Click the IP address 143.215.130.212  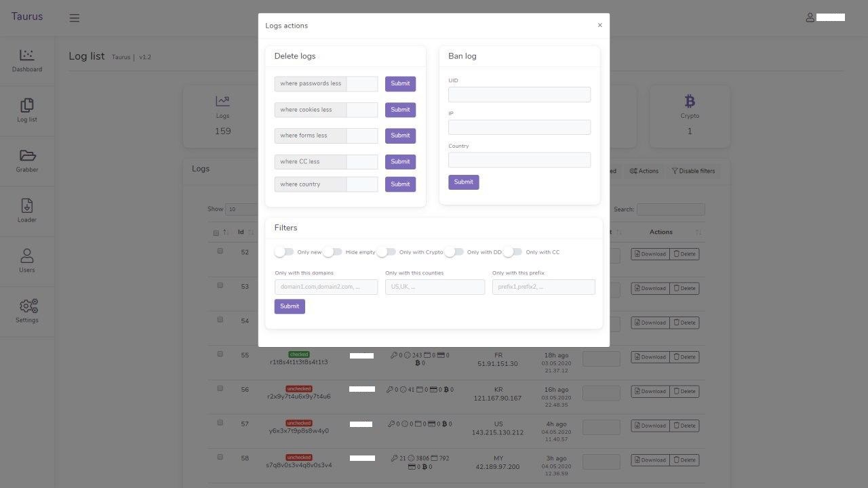tap(498, 432)
